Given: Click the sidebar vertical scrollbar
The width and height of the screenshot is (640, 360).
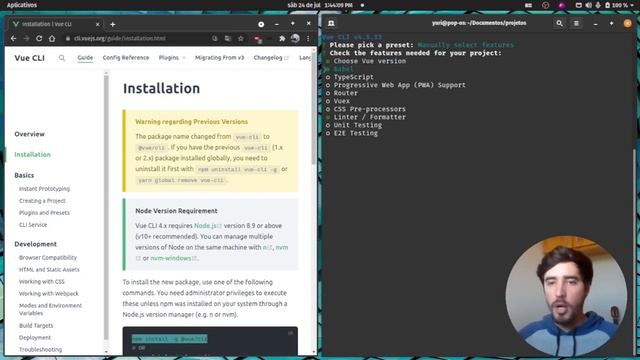Looking at the screenshot, I should (x=107, y=208).
